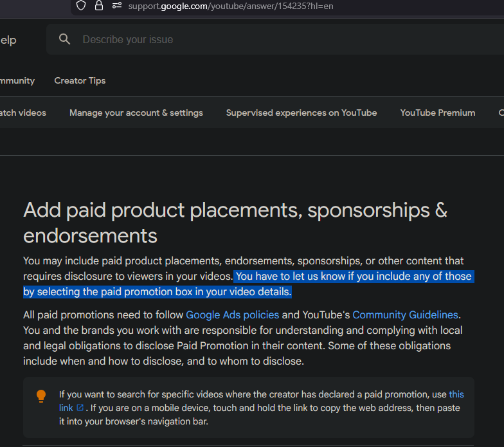Open the site permissions icon in address bar
The image size is (504, 447).
(x=117, y=5)
